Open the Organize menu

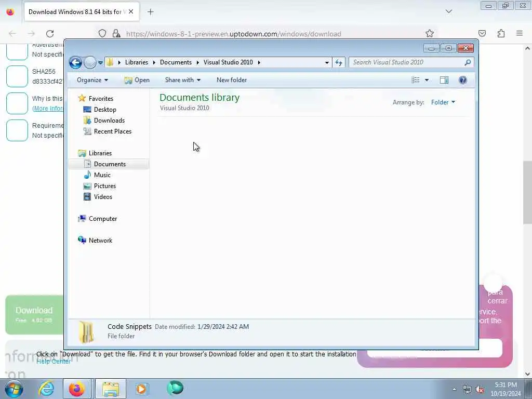pos(92,80)
